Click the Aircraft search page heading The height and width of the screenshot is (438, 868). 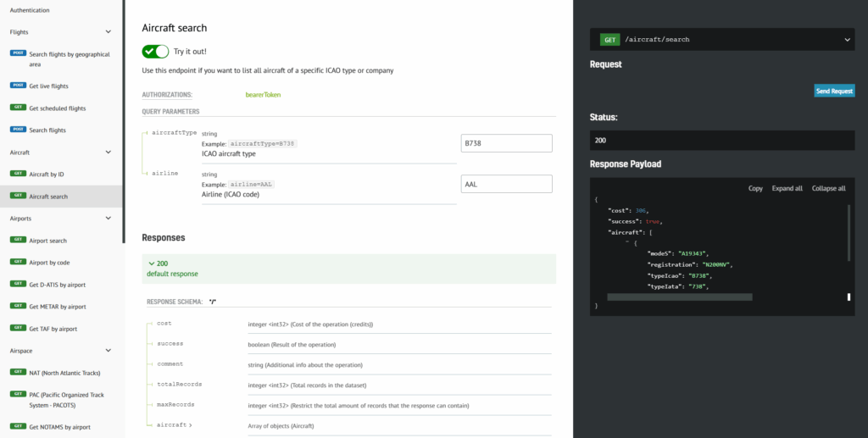(x=175, y=28)
